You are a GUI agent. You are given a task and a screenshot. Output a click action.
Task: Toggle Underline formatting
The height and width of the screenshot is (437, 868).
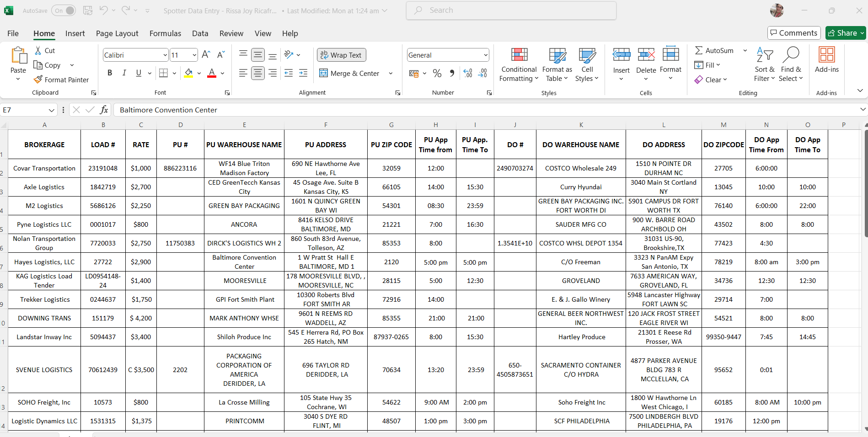pyautogui.click(x=139, y=73)
